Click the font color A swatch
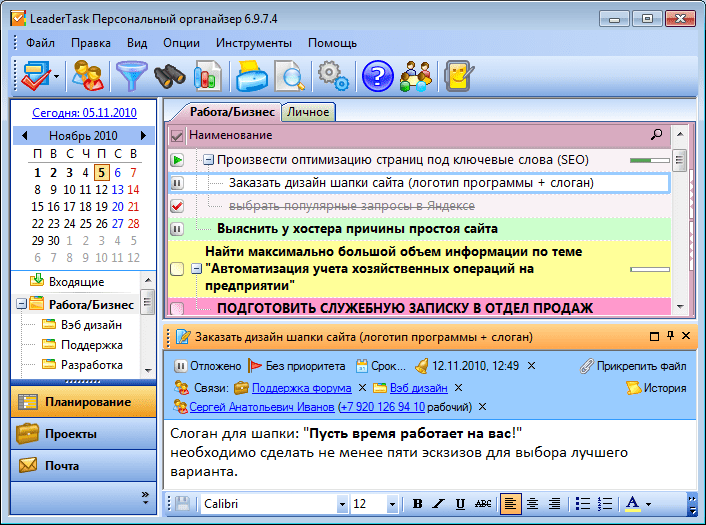706x525 pixels. pyautogui.click(x=633, y=503)
